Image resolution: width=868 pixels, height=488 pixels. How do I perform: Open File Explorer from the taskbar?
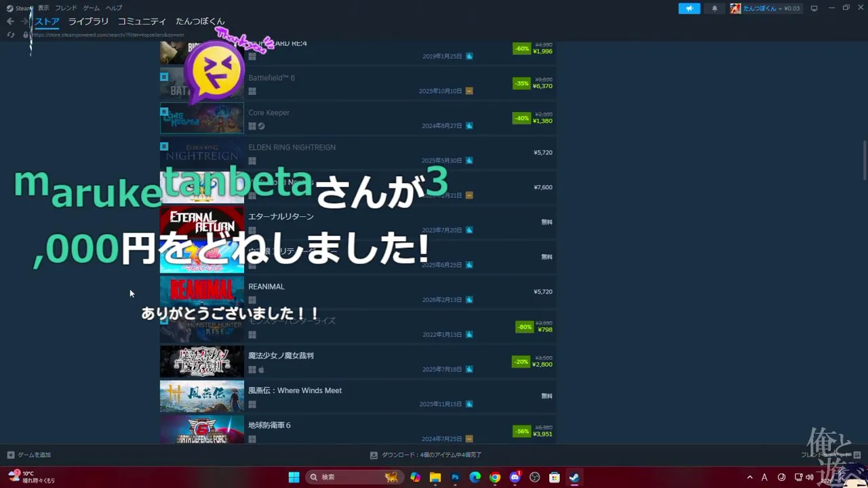point(435,477)
